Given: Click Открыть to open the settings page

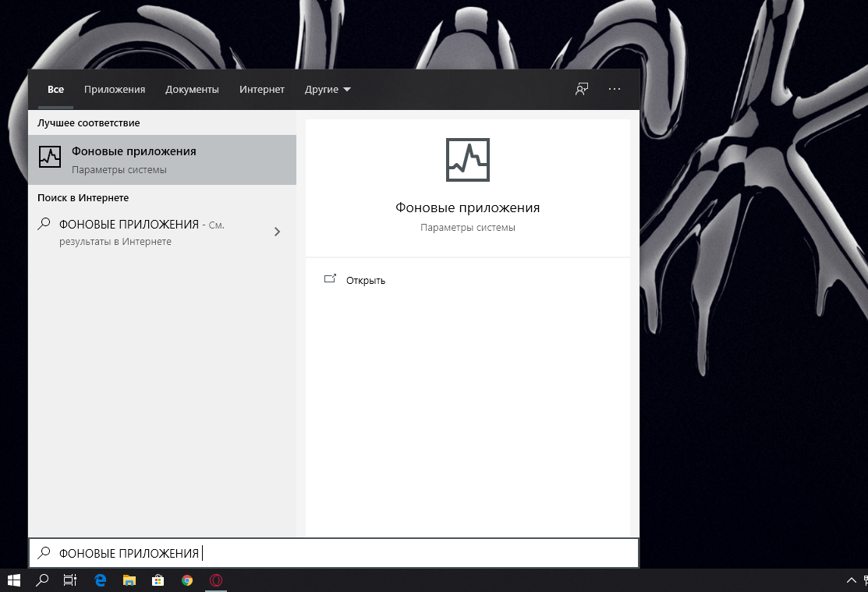Looking at the screenshot, I should pos(365,280).
